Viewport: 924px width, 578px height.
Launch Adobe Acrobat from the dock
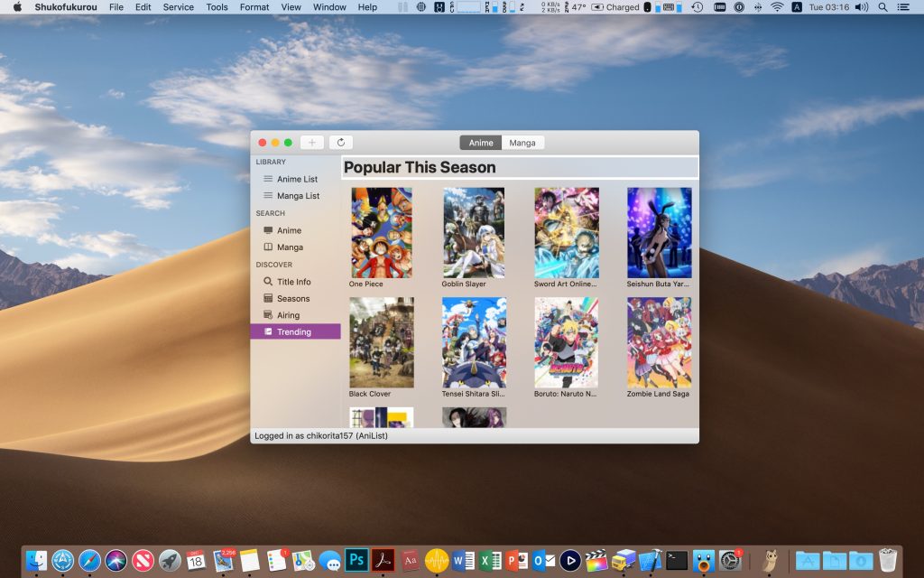click(383, 560)
